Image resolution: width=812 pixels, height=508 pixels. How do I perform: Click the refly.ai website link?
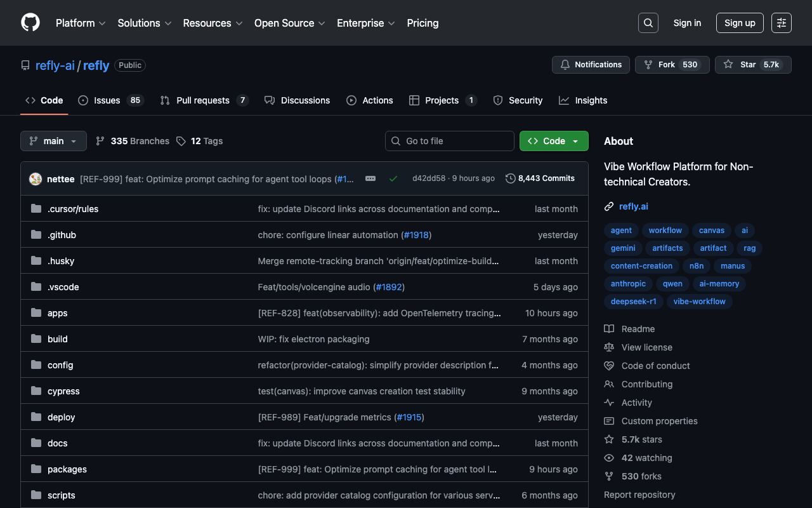click(633, 206)
